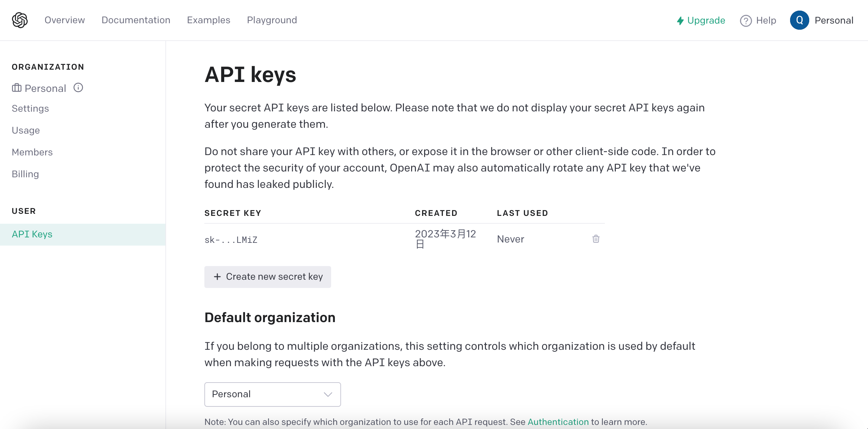
Task: Open the Examples tab
Action: click(208, 20)
